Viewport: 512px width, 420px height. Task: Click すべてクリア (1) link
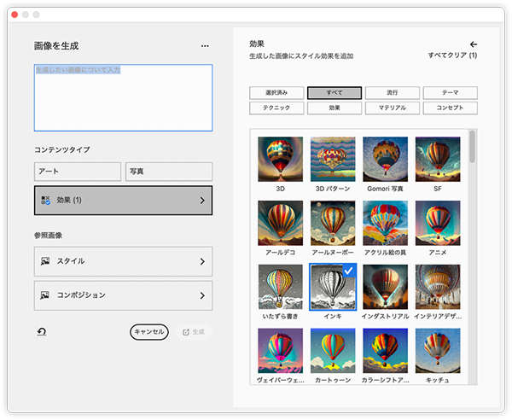click(x=451, y=55)
